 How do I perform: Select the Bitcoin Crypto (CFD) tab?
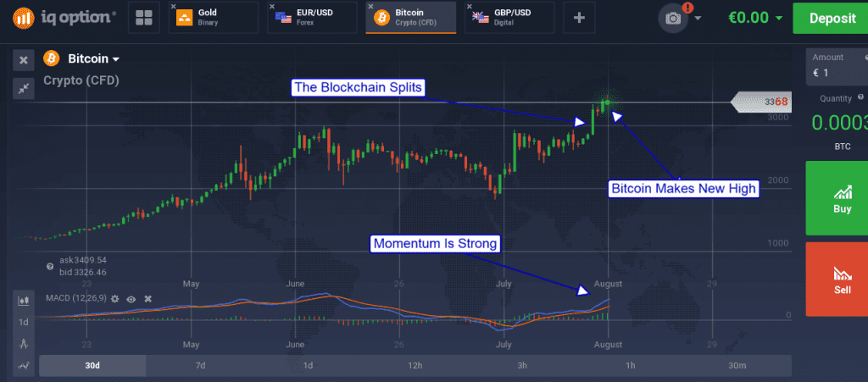(x=411, y=18)
